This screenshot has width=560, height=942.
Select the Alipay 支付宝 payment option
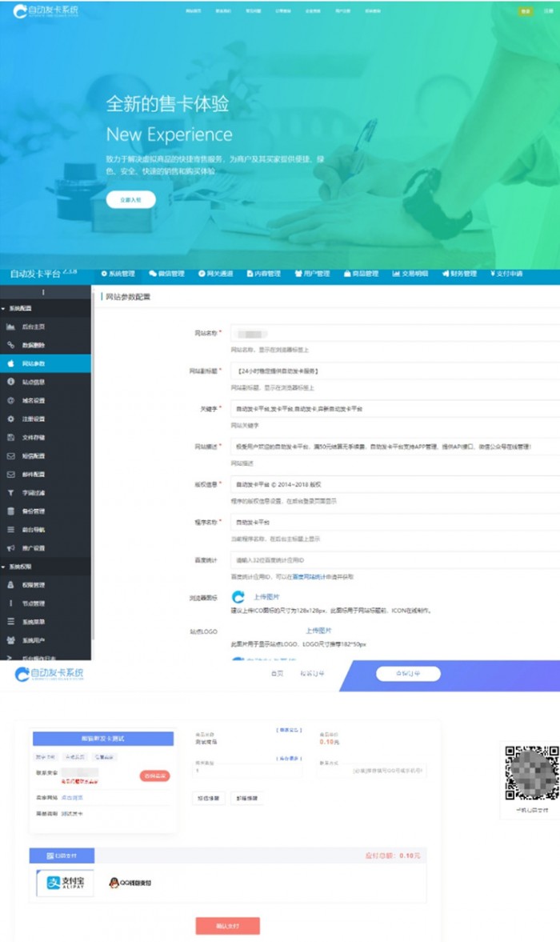click(x=66, y=883)
